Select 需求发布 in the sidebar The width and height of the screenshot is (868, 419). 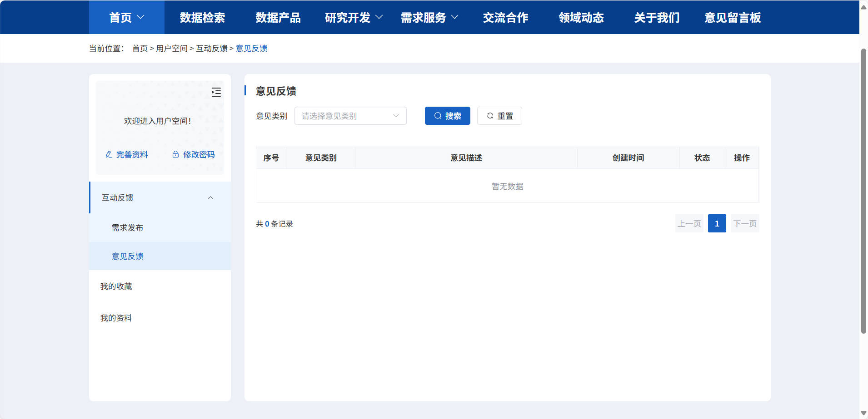point(127,227)
